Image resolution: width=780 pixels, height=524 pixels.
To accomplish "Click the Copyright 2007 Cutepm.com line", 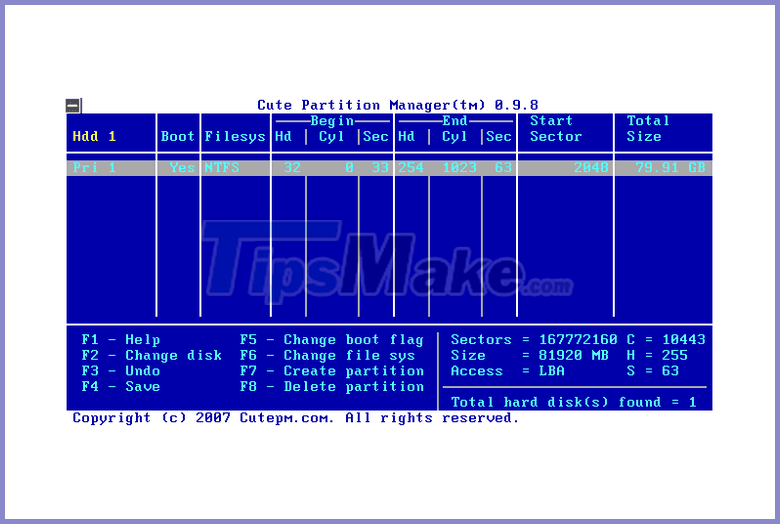I will pyautogui.click(x=295, y=418).
